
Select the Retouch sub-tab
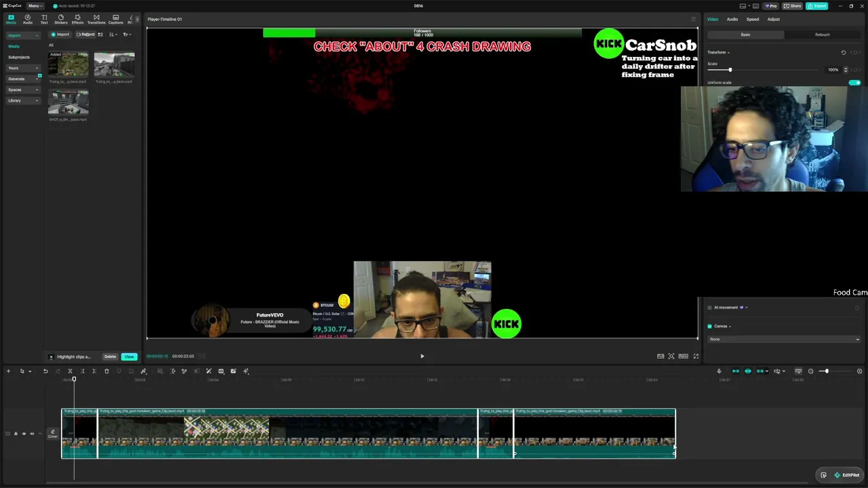coord(822,35)
